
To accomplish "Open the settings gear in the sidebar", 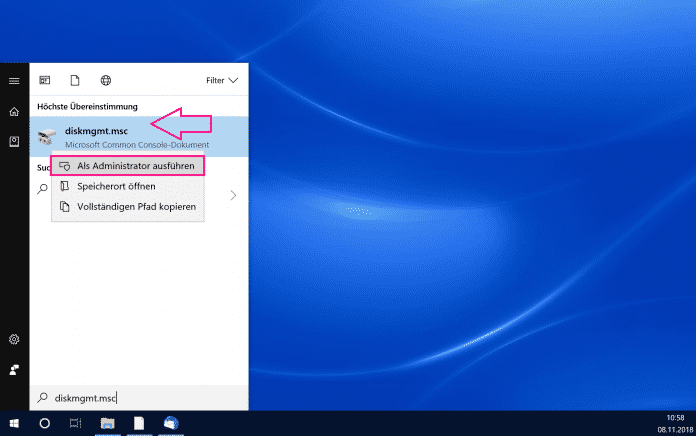I will pyautogui.click(x=14, y=340).
